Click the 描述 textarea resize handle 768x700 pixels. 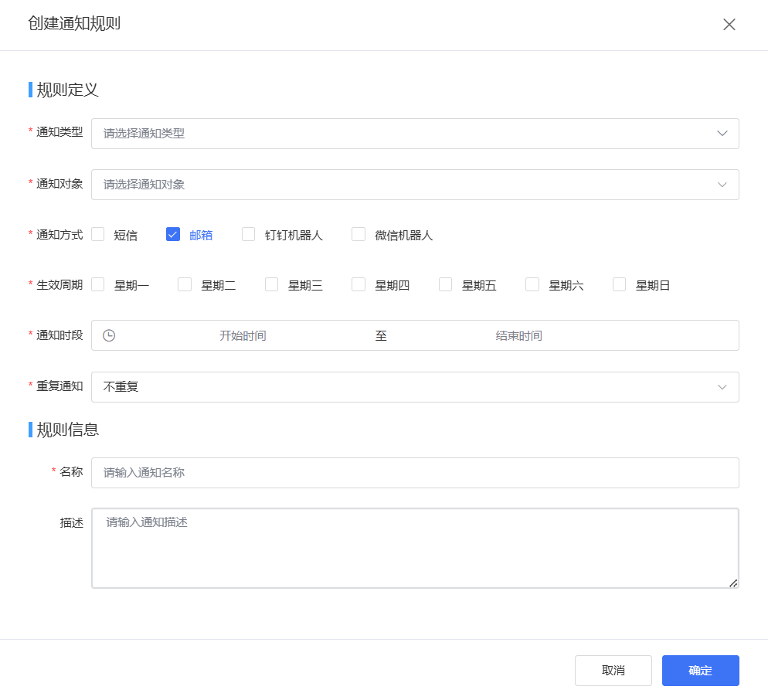pyautogui.click(x=733, y=583)
